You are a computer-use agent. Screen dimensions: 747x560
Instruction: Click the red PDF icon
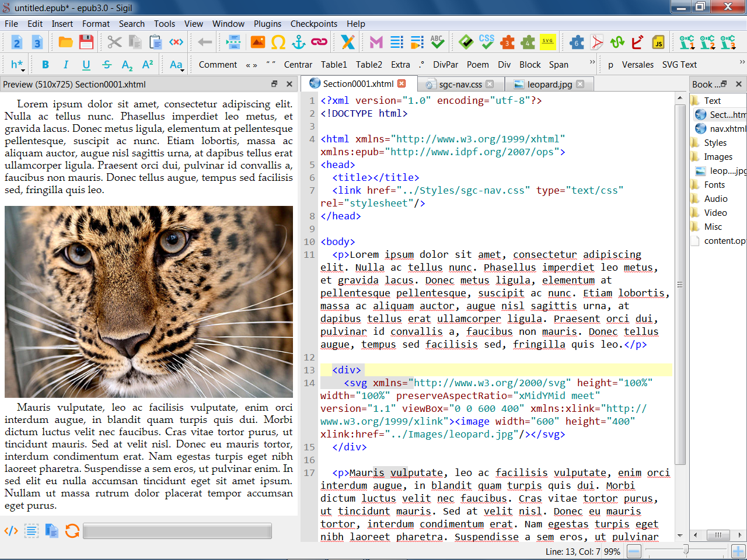pos(596,42)
